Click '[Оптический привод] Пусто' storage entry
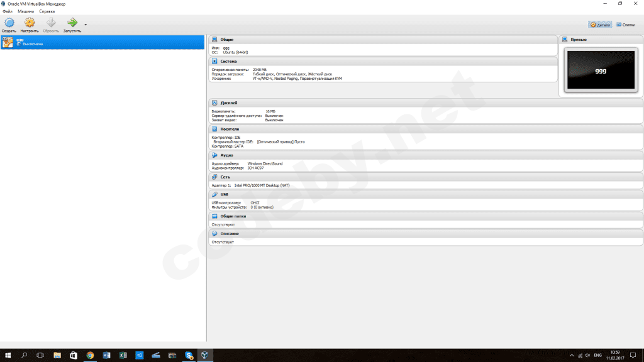 pos(281,142)
